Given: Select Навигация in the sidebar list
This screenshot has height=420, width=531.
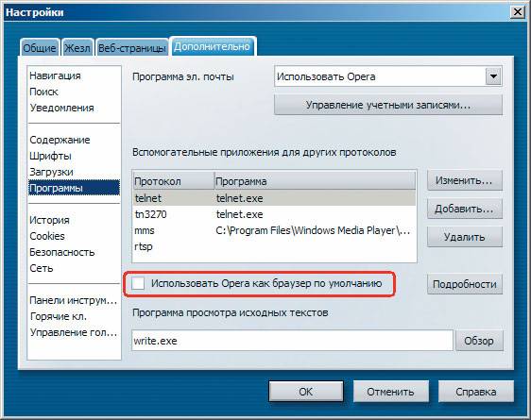Looking at the screenshot, I should pos(55,76).
